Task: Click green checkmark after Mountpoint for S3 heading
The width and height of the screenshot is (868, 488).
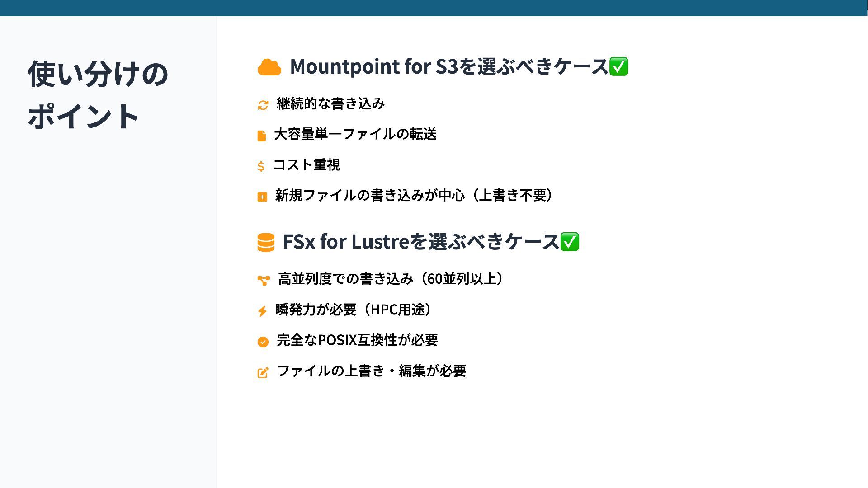Action: [618, 66]
